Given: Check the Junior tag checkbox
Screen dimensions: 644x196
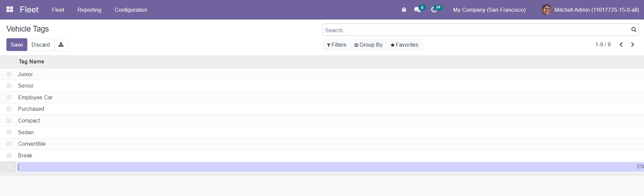Looking at the screenshot, I should (x=9, y=74).
